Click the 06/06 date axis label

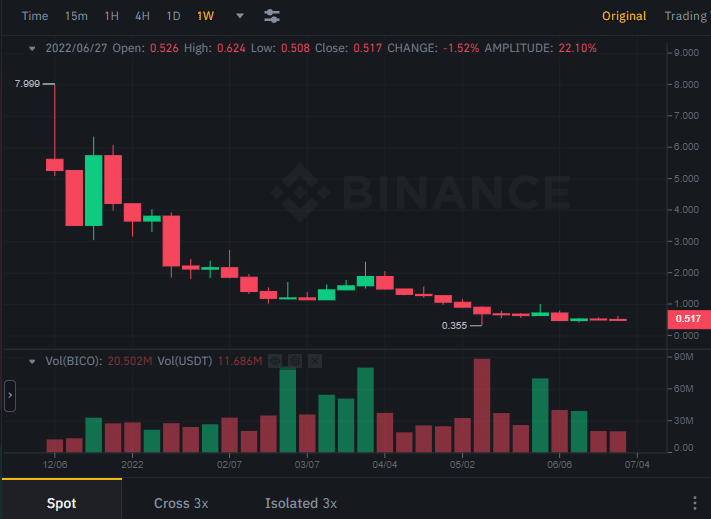(559, 465)
